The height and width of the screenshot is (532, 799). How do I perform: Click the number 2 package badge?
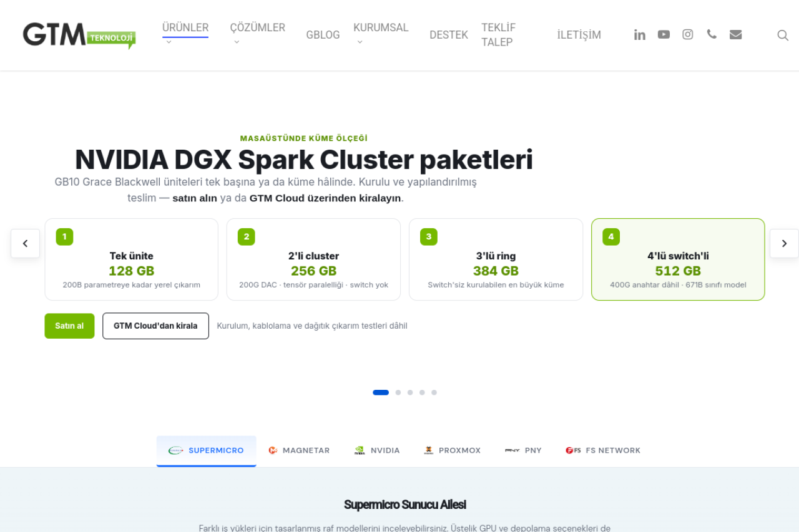click(247, 237)
